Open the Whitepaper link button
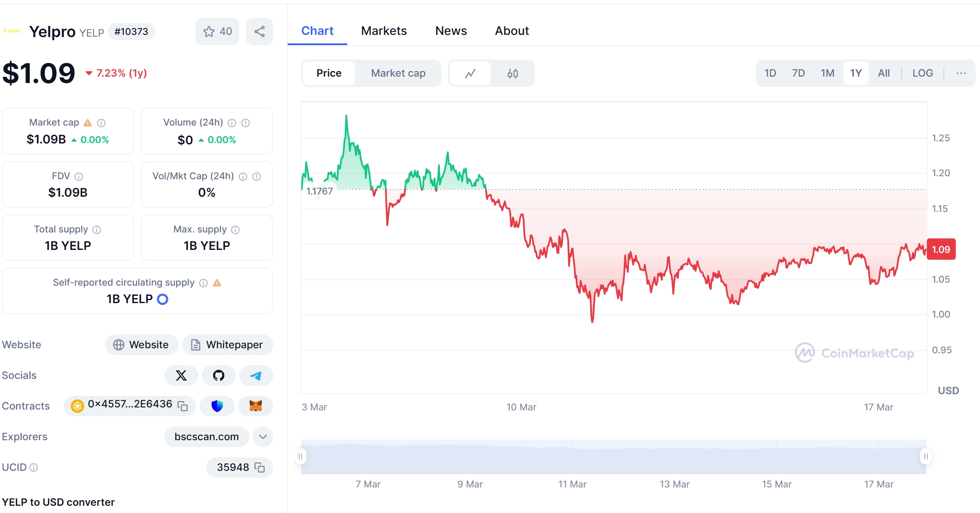980x513 pixels. point(227,345)
